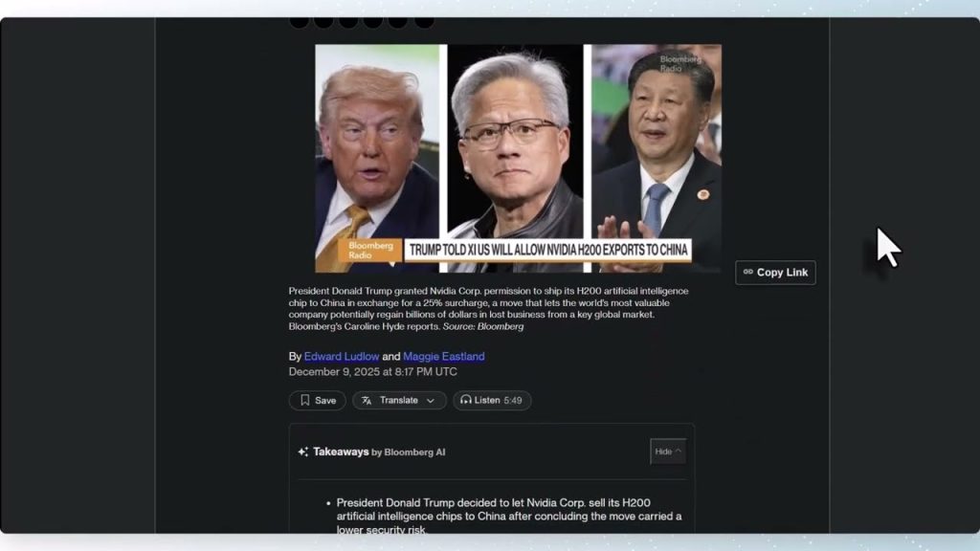This screenshot has height=551, width=980.
Task: Click the orange Bloomberg Radio logo in the video
Action: (370, 251)
